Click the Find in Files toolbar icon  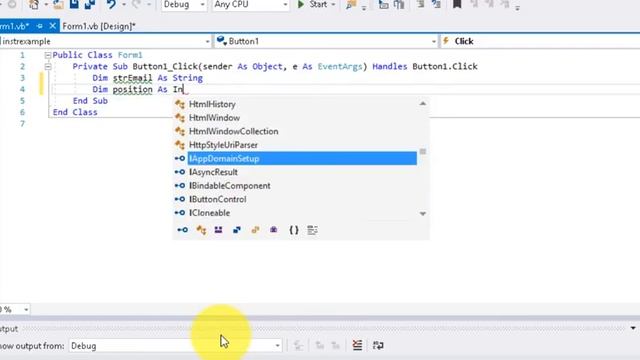coord(351,4)
